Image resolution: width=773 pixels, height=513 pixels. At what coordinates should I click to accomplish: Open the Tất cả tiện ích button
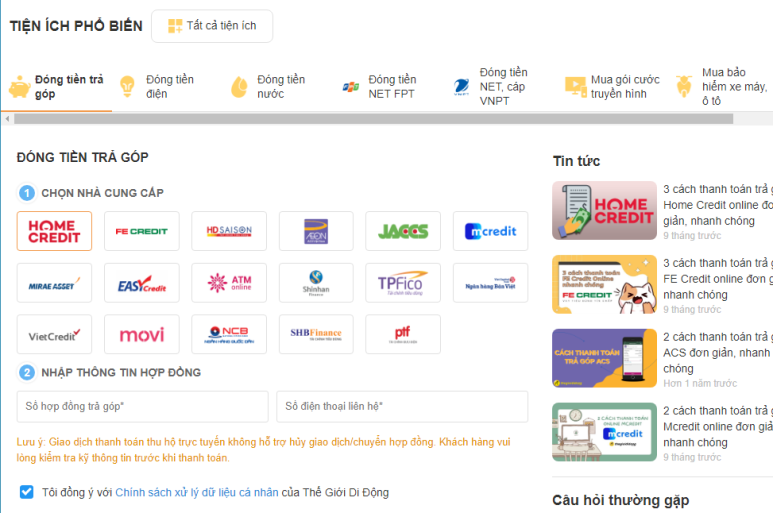click(212, 26)
